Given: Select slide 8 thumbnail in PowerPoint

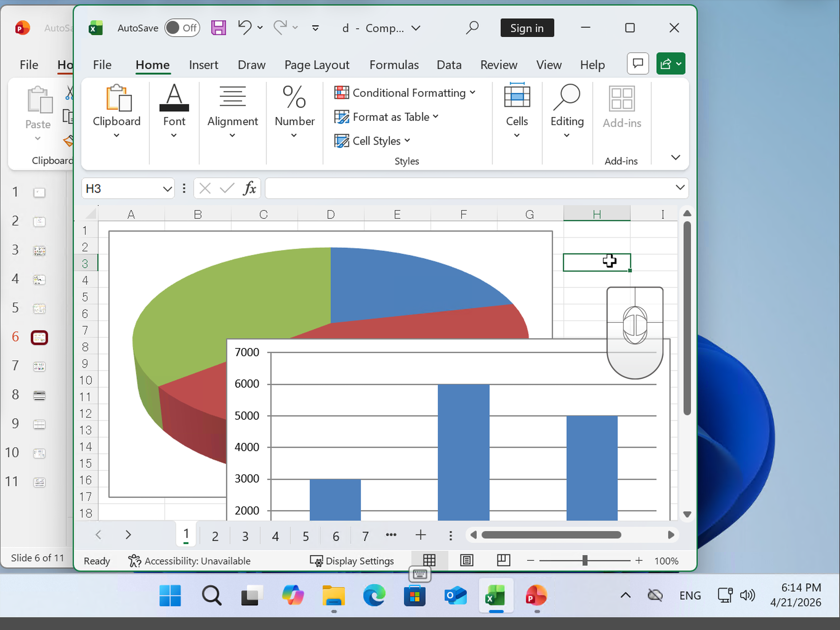Looking at the screenshot, I should click(x=39, y=396).
